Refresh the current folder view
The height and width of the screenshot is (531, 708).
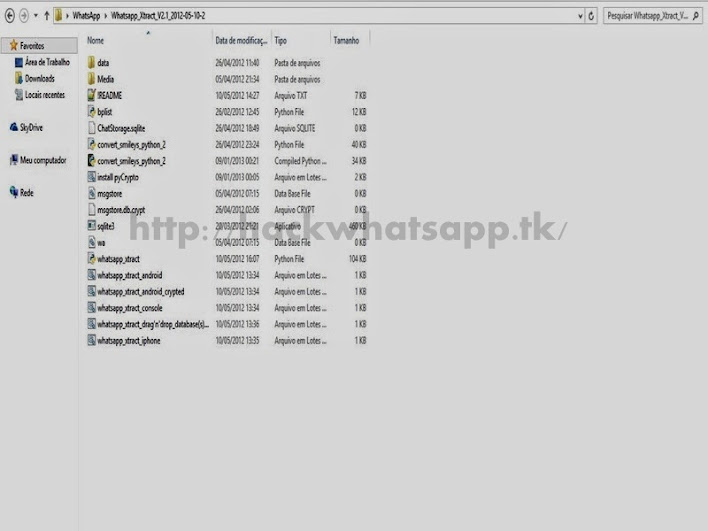tap(591, 16)
